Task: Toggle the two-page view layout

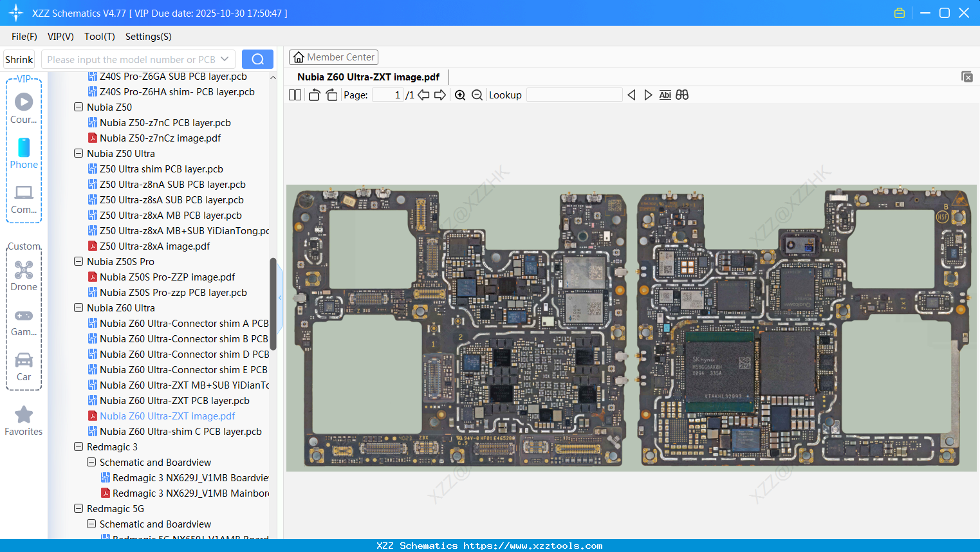Action: click(295, 95)
